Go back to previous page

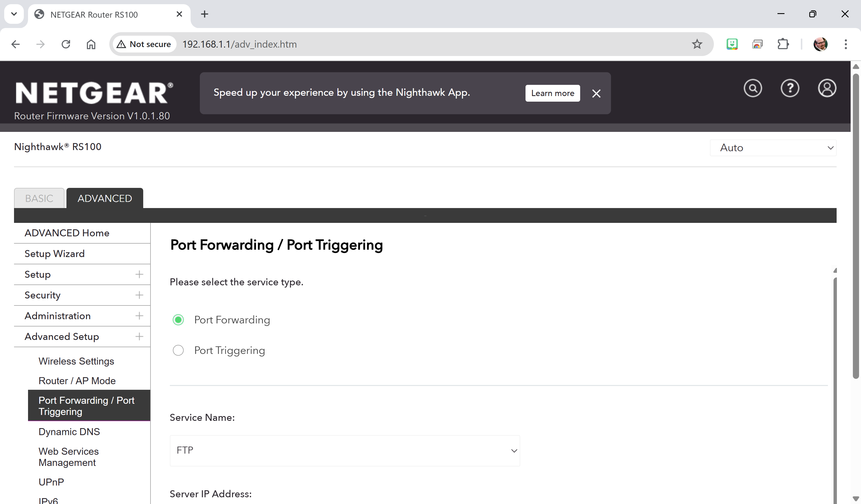(16, 44)
